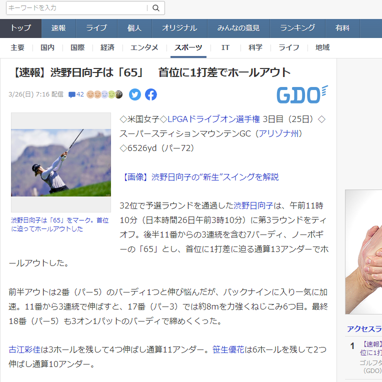Open the 笹生優花 player link
The width and height of the screenshot is (382, 382).
click(x=228, y=350)
